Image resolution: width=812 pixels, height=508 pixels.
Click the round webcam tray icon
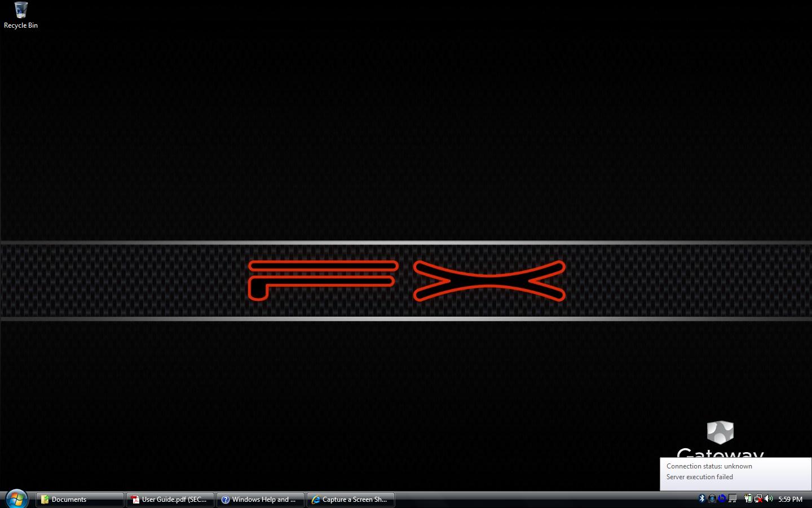point(712,498)
